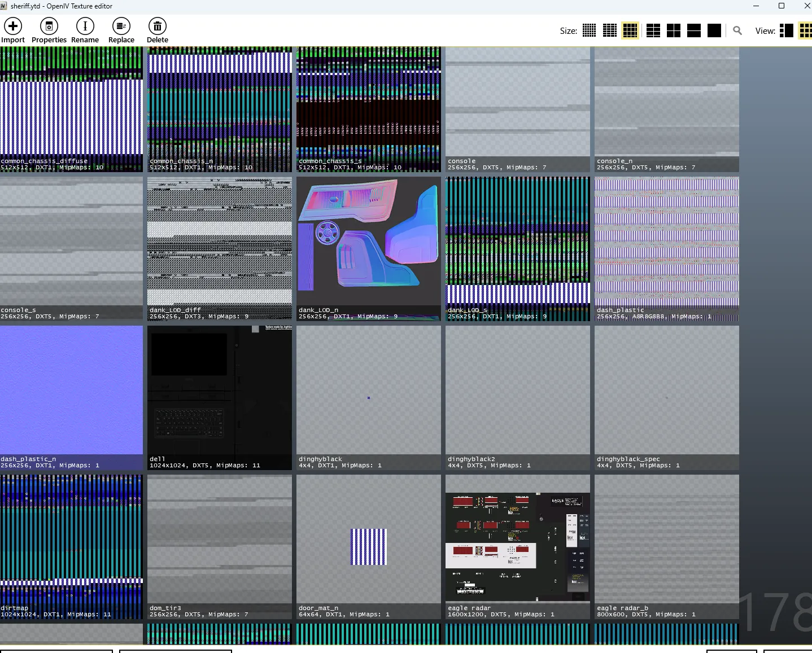The width and height of the screenshot is (812, 653).
Task: Select the smallest thumbnail size grid
Action: tap(589, 30)
